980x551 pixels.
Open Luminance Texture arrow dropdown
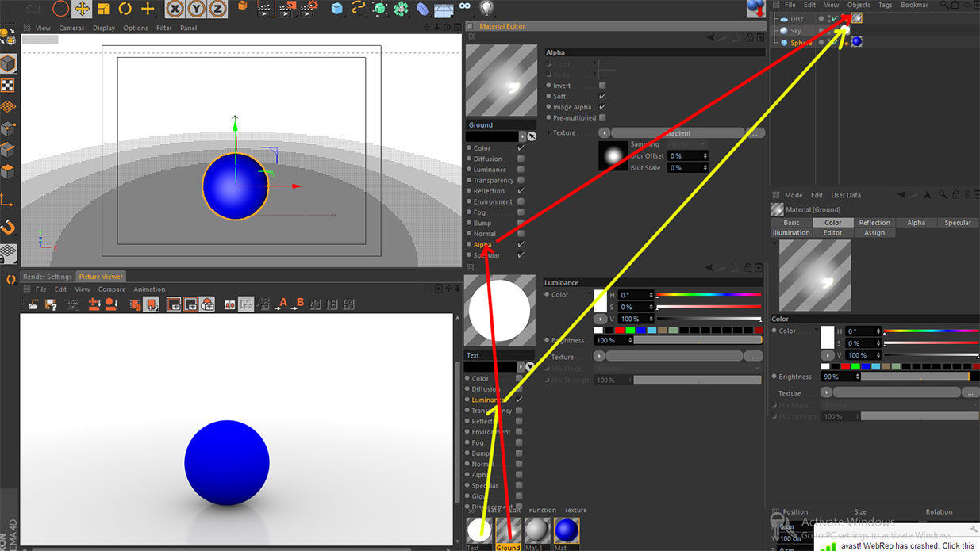[x=599, y=357]
